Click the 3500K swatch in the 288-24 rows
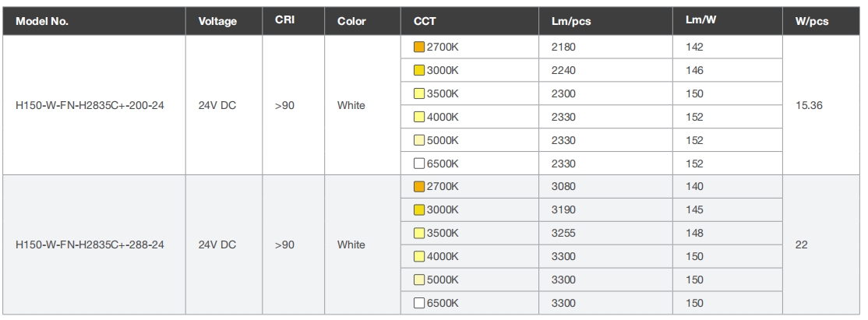Viewport: 868px width, 320px height. (x=419, y=233)
